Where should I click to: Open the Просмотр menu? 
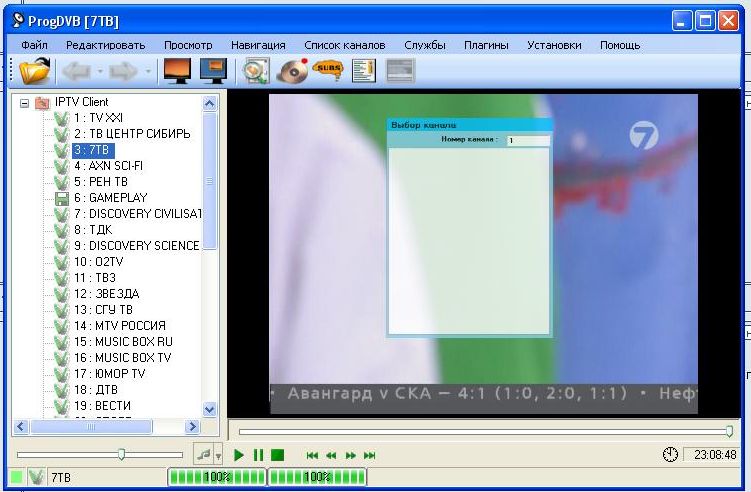[x=188, y=45]
